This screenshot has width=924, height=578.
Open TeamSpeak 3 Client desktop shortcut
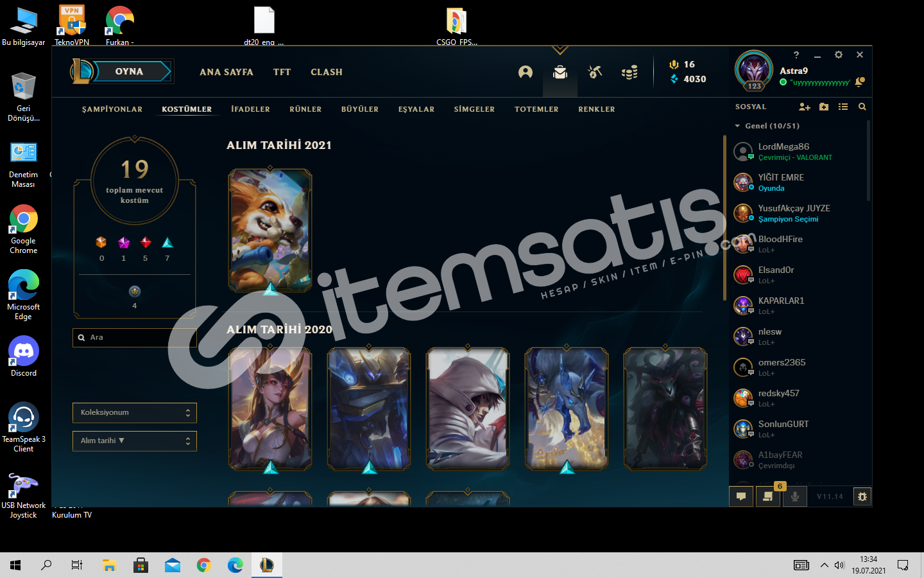click(24, 427)
